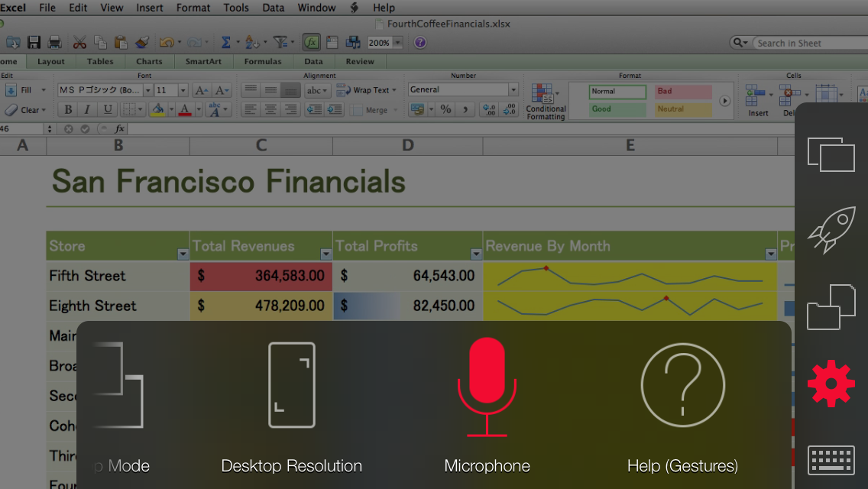The image size is (868, 489).
Task: Toggle the formula bar fx button
Action: point(311,43)
